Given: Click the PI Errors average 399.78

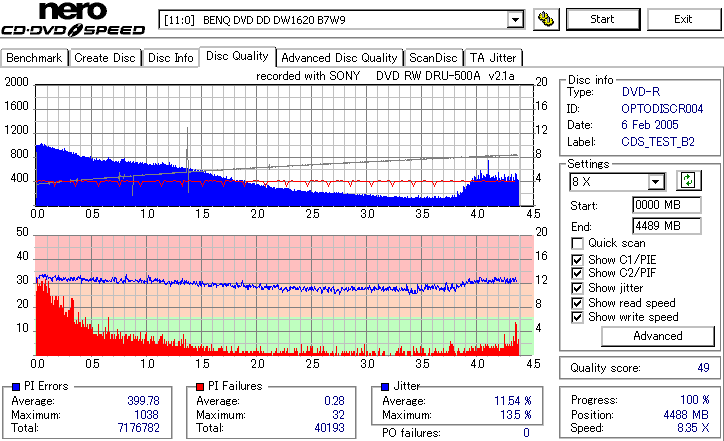Looking at the screenshot, I should [143, 401].
